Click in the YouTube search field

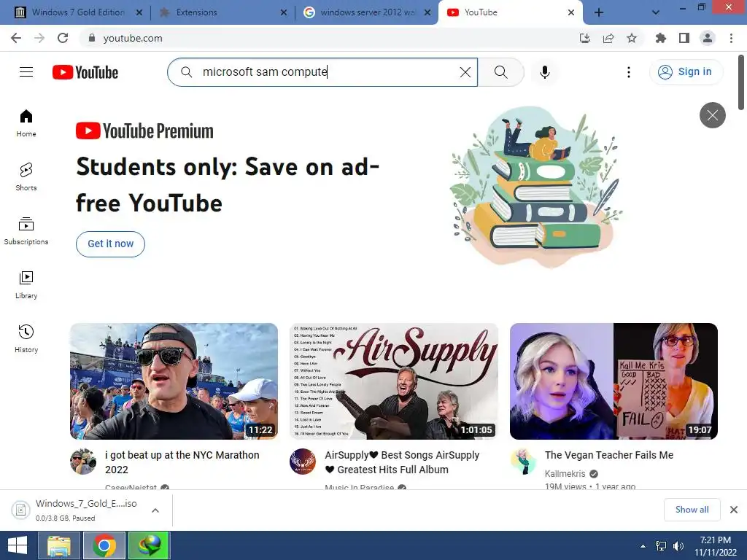[x=322, y=72]
